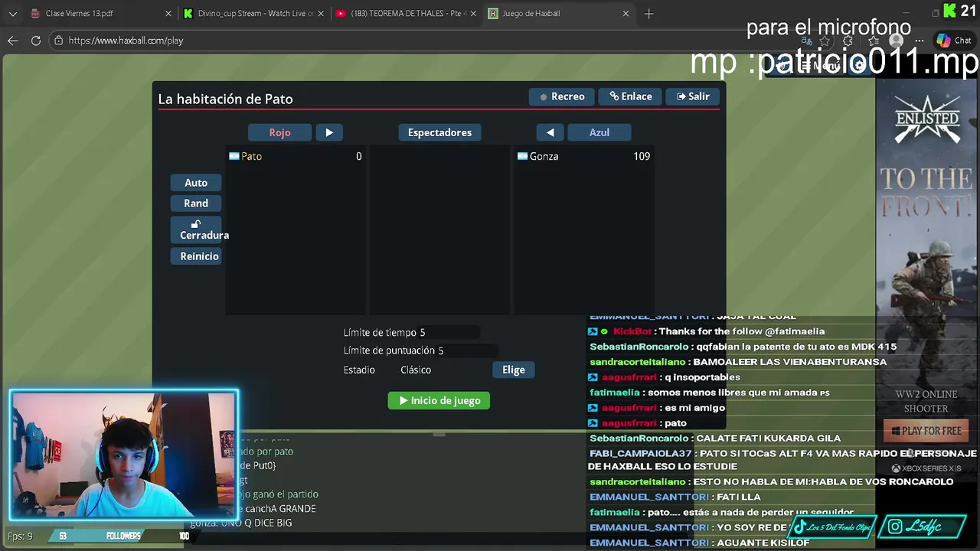980x551 pixels.
Task: Join the Rojo team
Action: click(279, 132)
